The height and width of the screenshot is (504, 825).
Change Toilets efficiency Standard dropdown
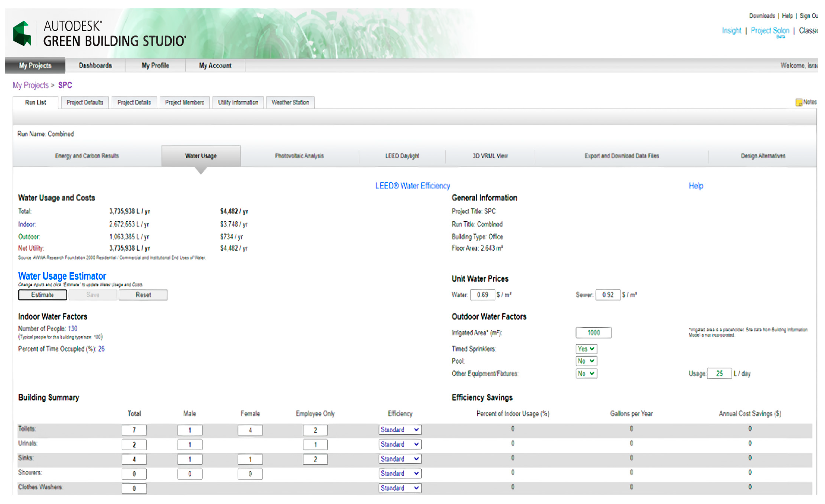(400, 429)
